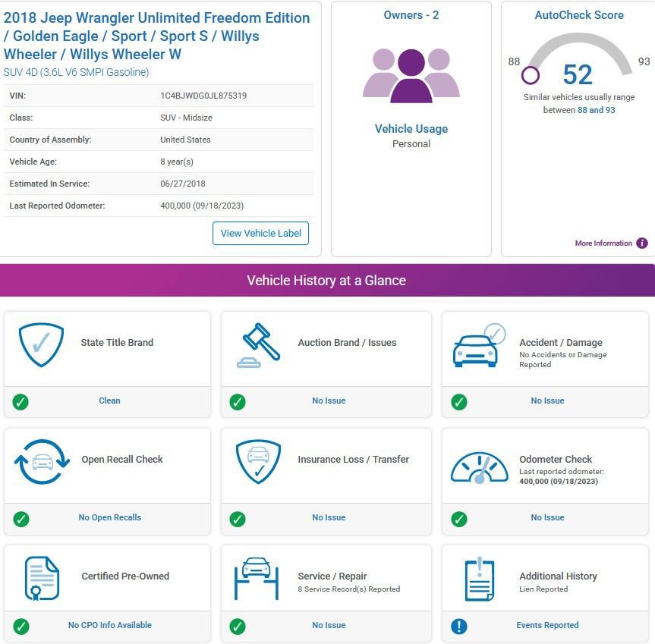Viewport: 655px width, 644px height.
Task: Click the Additional History clipboard icon
Action: (x=480, y=579)
